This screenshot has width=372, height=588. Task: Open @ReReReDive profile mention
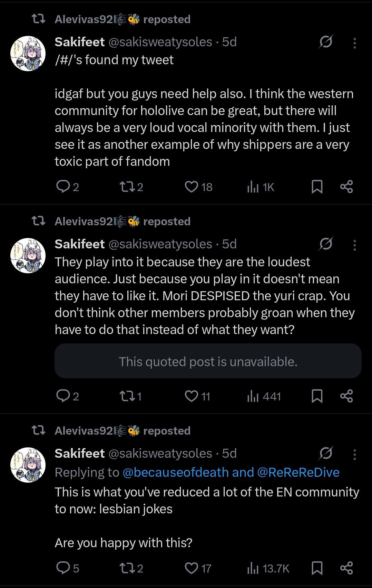pyautogui.click(x=298, y=472)
